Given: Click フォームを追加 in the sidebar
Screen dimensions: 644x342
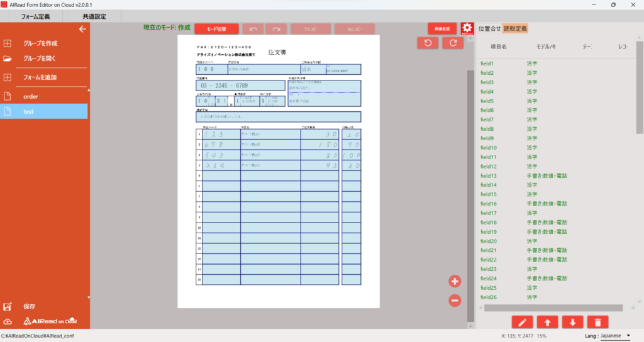Looking at the screenshot, I should [x=40, y=77].
